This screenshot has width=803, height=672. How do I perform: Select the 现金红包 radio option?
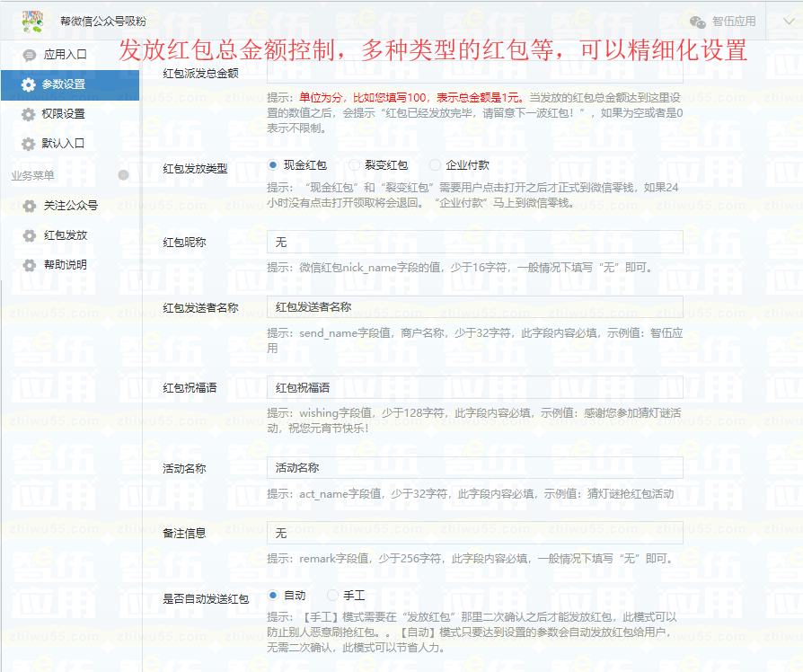point(274,165)
